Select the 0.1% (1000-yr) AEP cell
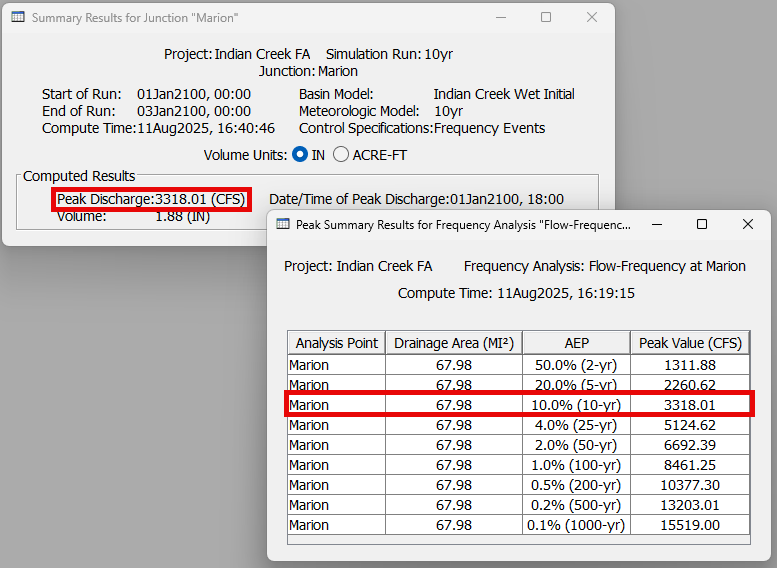Screen dimensions: 777x568 (x=576, y=525)
